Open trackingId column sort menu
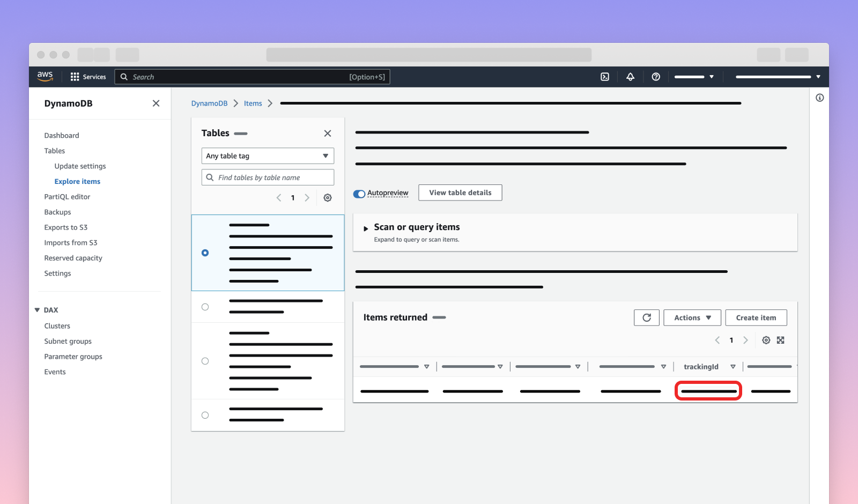The height and width of the screenshot is (504, 858). click(x=733, y=367)
